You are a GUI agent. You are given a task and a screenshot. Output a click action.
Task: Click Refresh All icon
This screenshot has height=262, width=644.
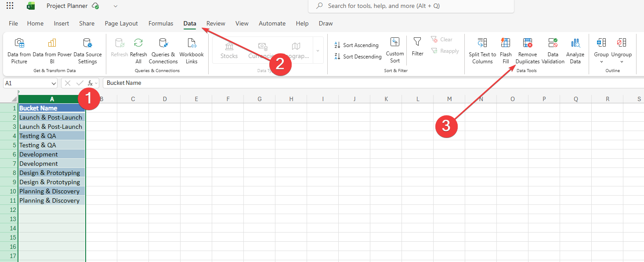[138, 43]
